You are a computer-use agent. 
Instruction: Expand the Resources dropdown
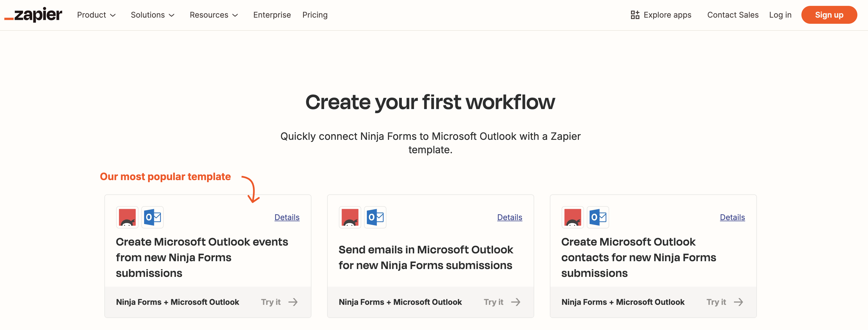click(214, 15)
